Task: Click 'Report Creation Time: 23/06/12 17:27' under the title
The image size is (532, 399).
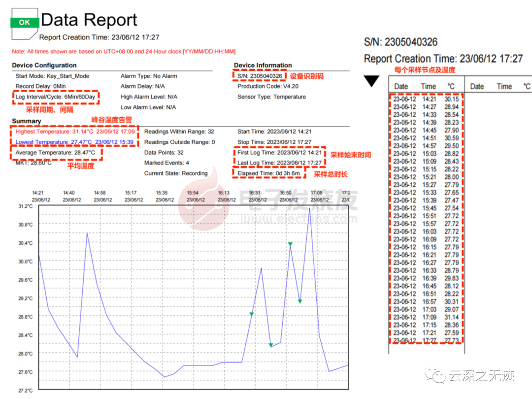Action: (99, 37)
